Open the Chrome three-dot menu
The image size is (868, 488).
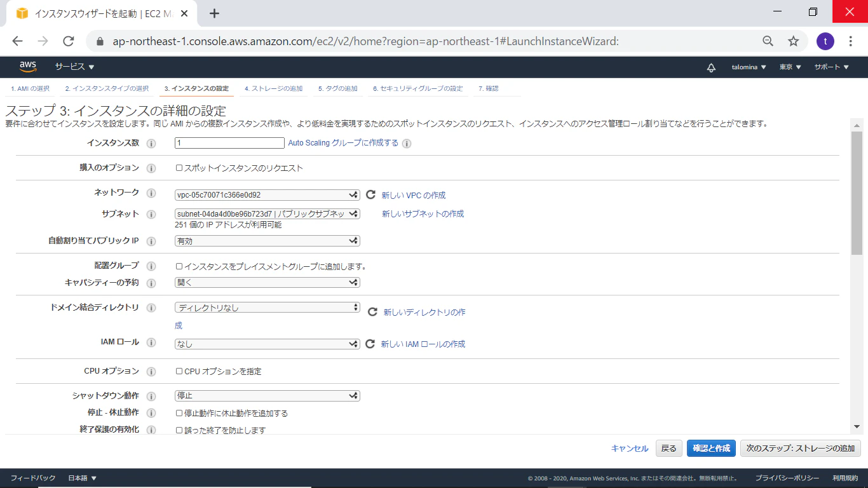pyautogui.click(x=851, y=41)
